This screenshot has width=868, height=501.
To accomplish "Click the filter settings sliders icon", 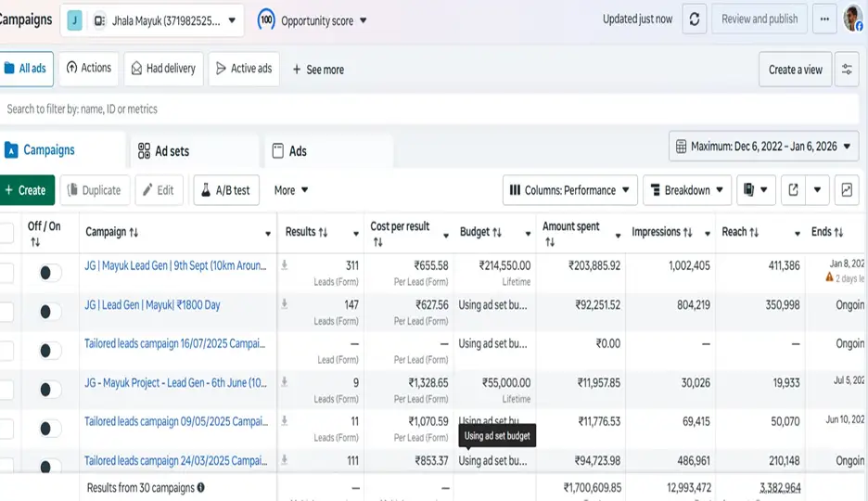I will (x=846, y=70).
